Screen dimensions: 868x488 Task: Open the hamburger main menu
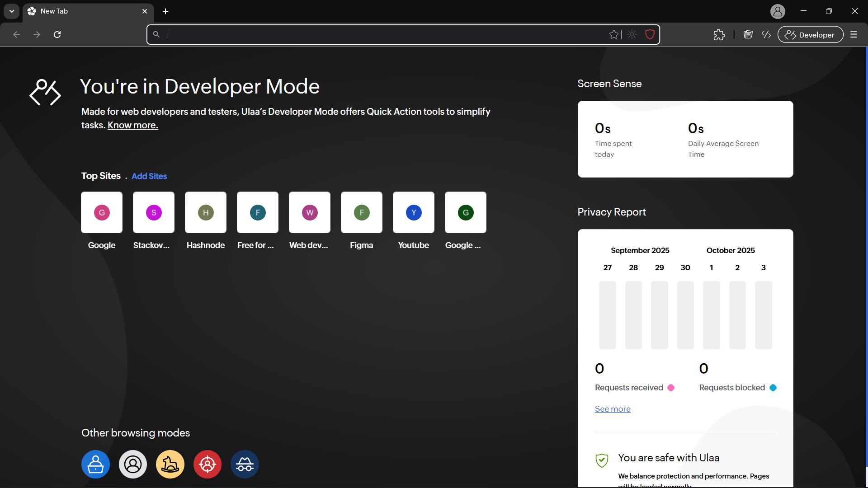(854, 35)
